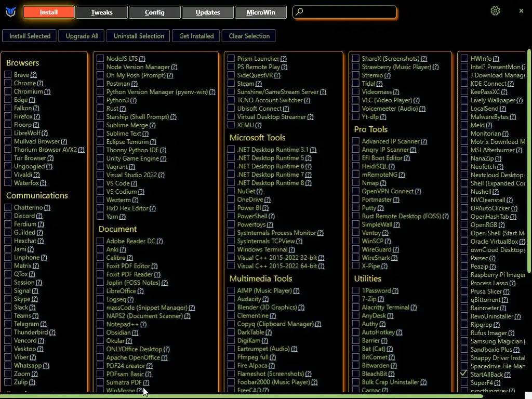Click the Sublime Text label

(x=124, y=134)
